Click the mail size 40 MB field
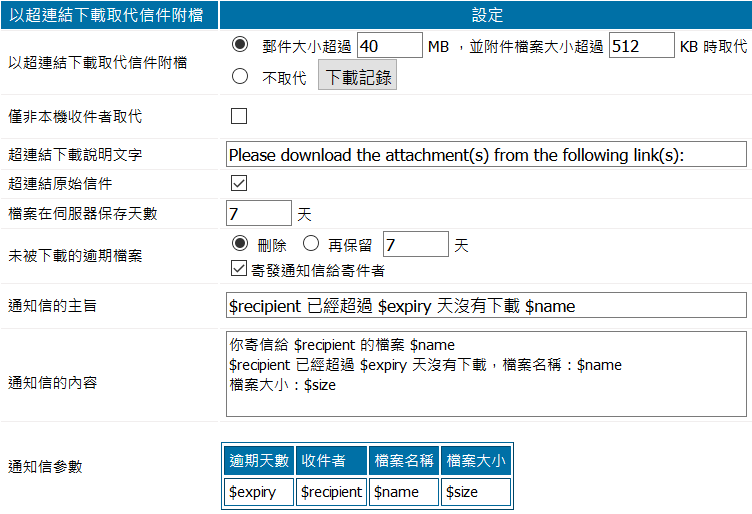752x514 pixels. [389, 46]
